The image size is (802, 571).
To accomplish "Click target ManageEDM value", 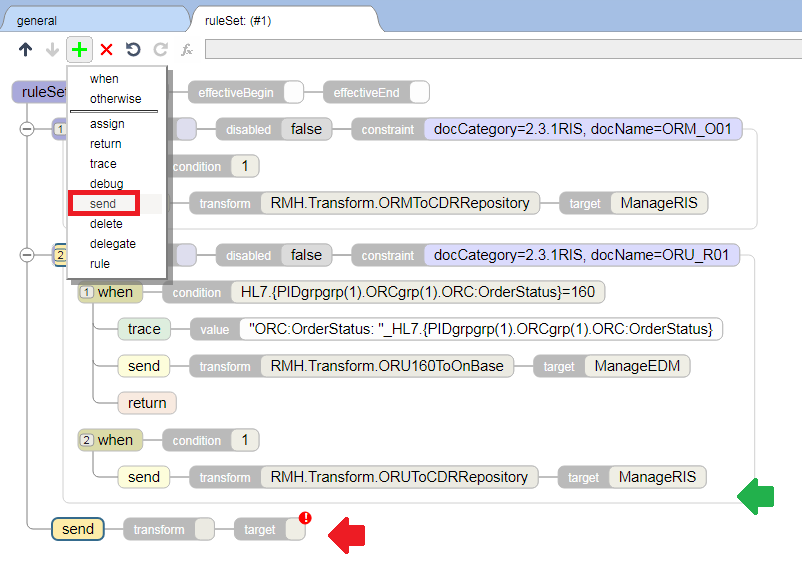I will (x=637, y=366).
